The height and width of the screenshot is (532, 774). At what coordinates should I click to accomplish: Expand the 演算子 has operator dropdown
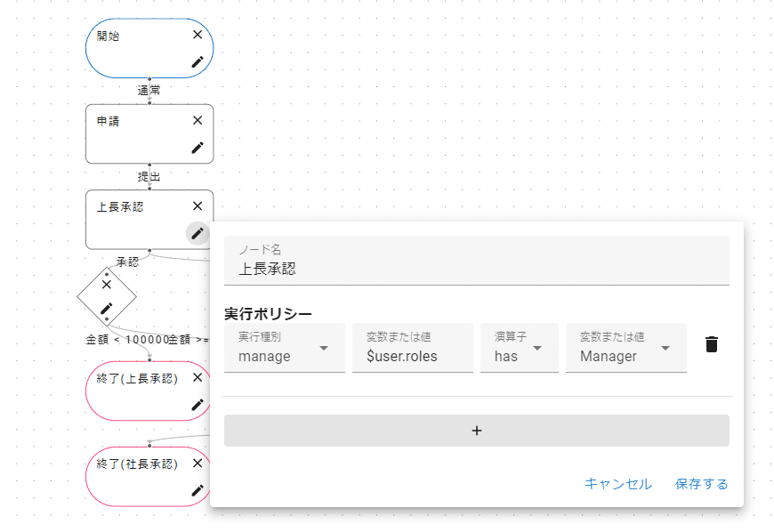tap(519, 348)
